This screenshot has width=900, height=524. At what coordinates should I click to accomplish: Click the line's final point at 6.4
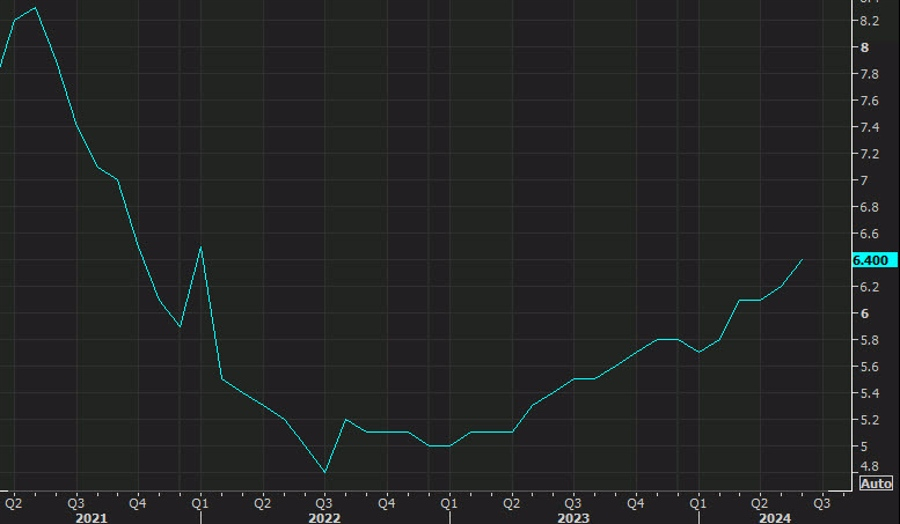tap(802, 260)
